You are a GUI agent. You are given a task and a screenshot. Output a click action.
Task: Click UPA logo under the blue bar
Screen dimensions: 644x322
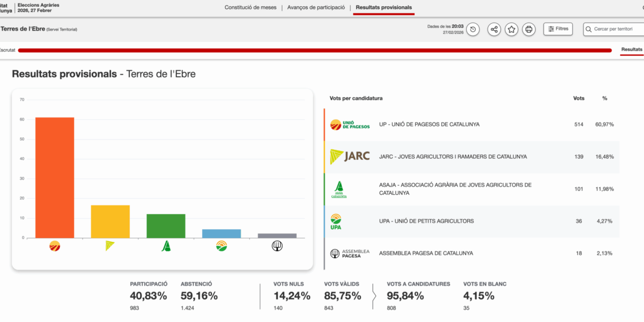(221, 246)
